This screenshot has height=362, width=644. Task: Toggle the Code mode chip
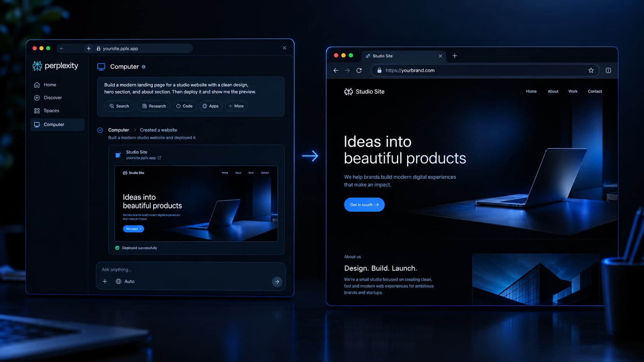(184, 106)
